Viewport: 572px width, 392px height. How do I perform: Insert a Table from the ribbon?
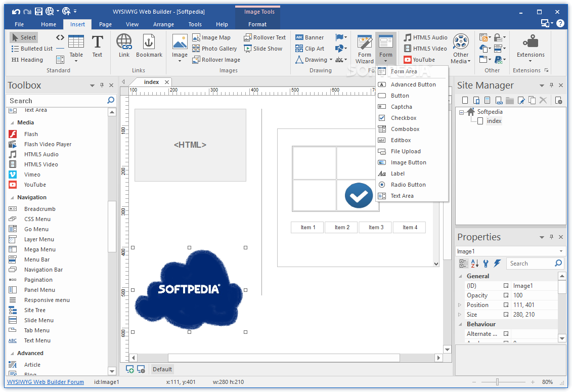76,47
